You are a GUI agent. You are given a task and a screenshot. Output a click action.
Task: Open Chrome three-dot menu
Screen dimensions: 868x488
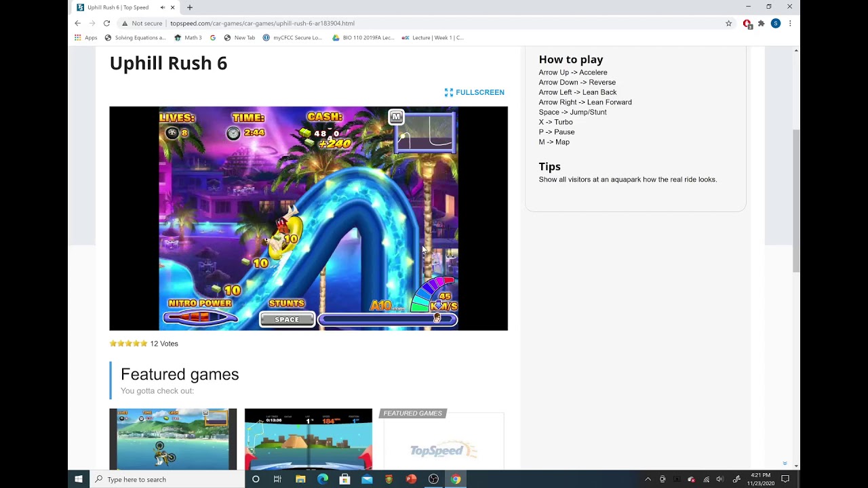point(790,23)
